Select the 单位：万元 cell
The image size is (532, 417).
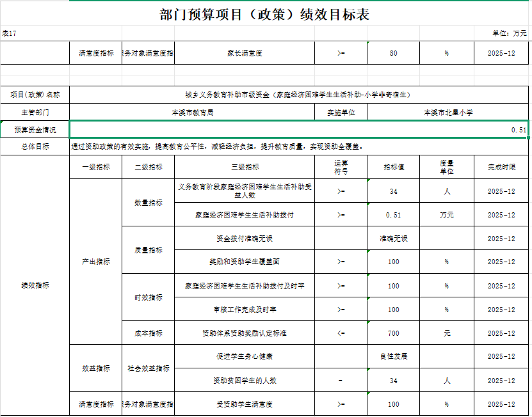[501, 33]
